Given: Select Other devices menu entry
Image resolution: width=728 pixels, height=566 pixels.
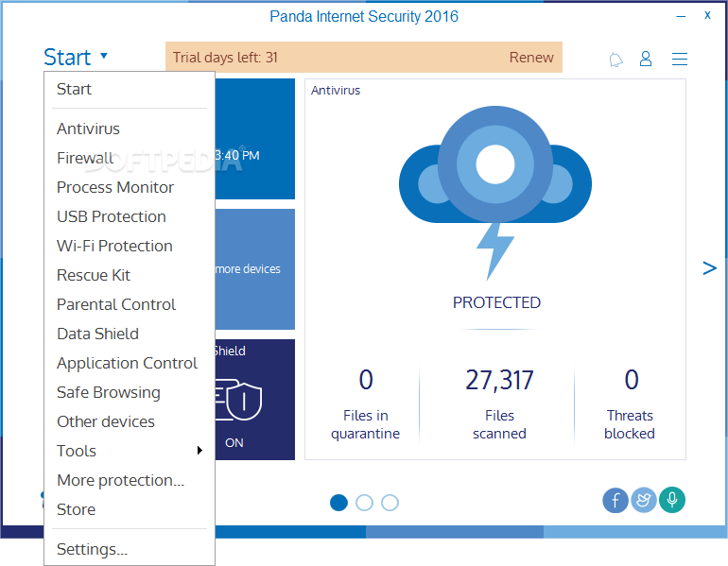Looking at the screenshot, I should [130, 420].
